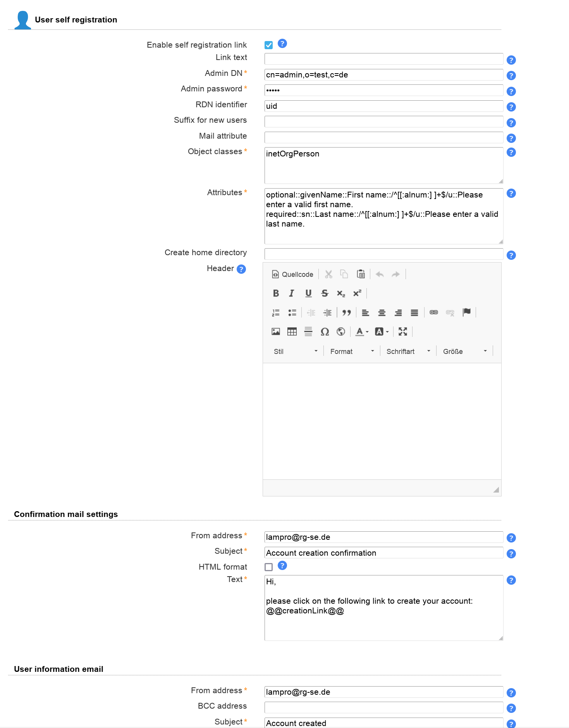Viewport: 569px width, 728px height.
Task: Insert an image via image icon
Action: (x=276, y=332)
